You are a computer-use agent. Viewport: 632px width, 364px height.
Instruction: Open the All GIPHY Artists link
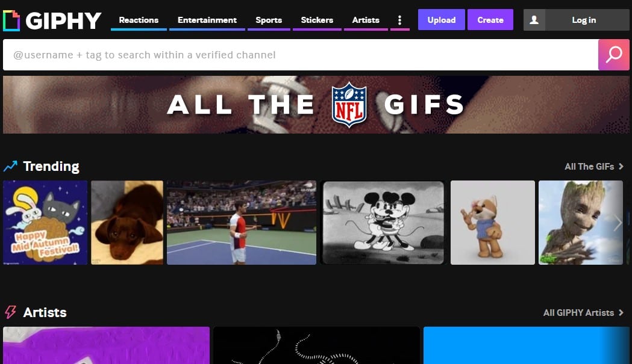click(583, 312)
